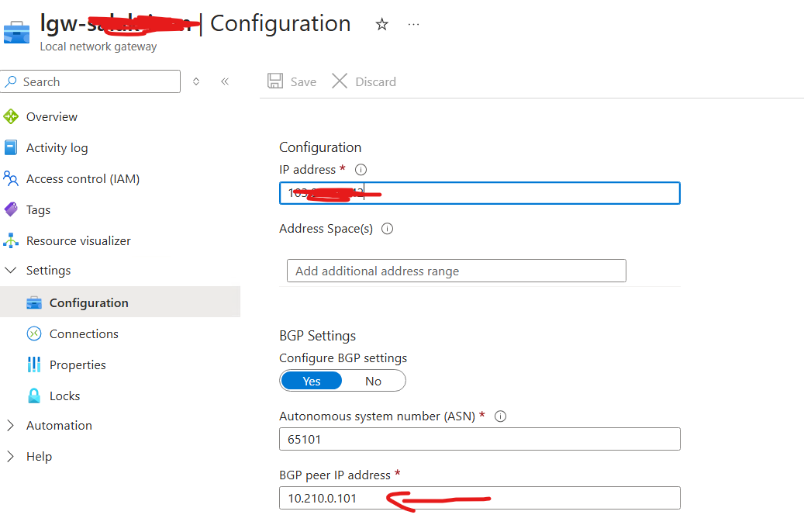Open the Tags page
The width and height of the screenshot is (804, 532).
pos(39,210)
